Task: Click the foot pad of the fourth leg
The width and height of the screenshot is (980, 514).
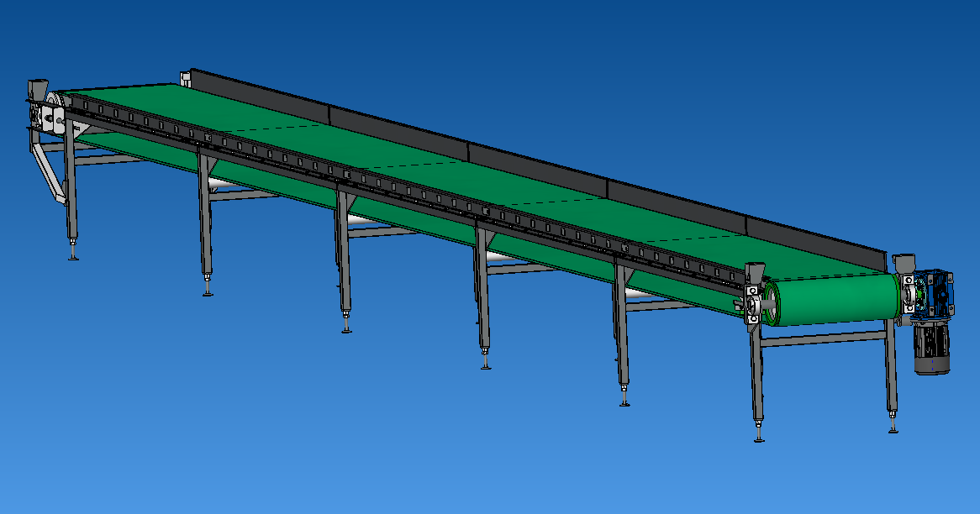Action: (x=486, y=365)
